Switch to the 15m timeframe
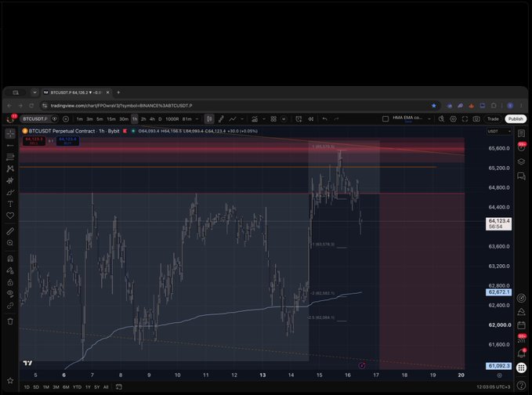 [111, 119]
